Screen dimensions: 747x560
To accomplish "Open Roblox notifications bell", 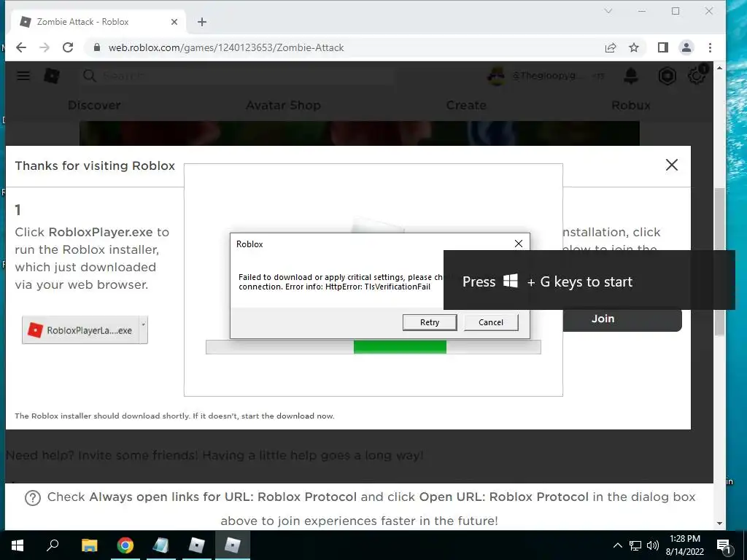I will click(631, 76).
